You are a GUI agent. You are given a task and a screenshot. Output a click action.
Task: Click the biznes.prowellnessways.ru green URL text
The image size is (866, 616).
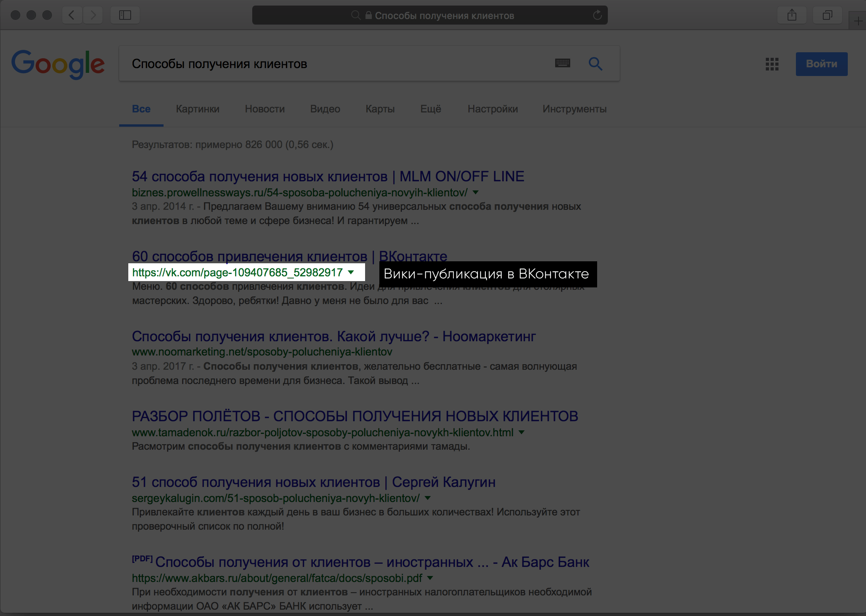(x=300, y=193)
